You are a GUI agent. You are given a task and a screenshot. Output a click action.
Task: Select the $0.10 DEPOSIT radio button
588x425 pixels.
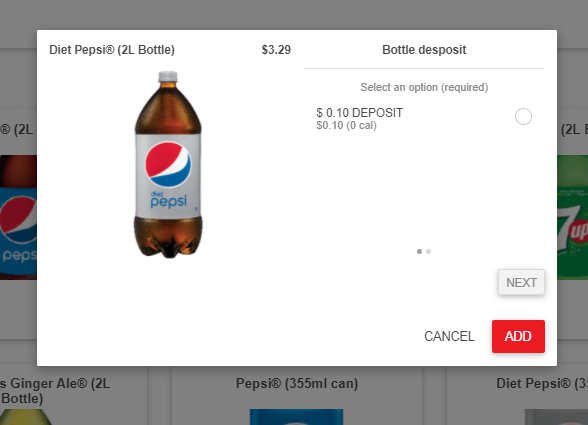pos(523,116)
